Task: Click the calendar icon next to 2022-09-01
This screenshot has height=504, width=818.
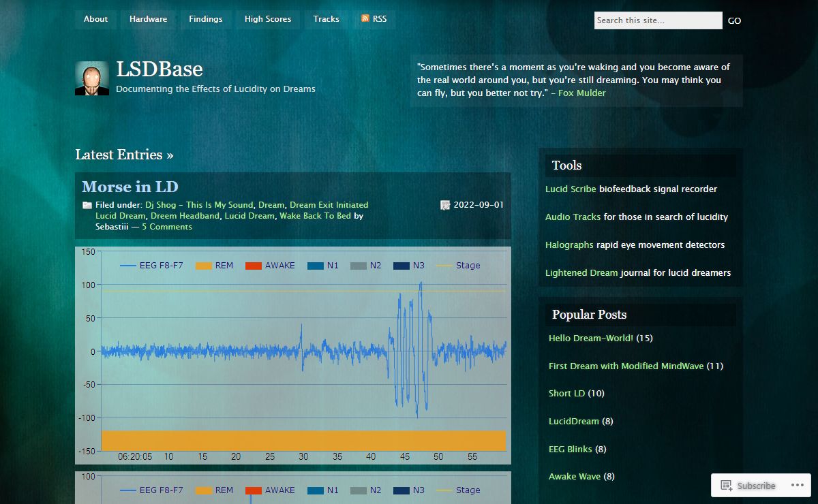Action: tap(445, 205)
